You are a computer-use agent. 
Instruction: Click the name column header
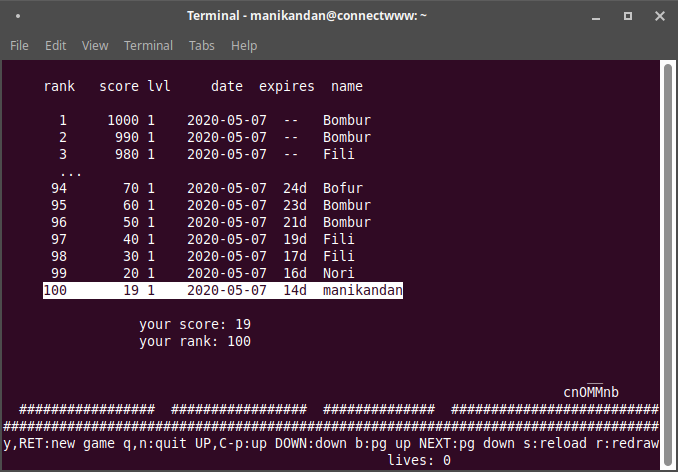pos(347,86)
